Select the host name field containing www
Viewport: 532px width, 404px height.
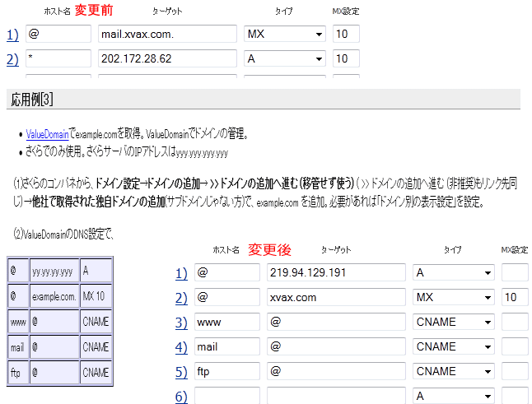pos(226,323)
